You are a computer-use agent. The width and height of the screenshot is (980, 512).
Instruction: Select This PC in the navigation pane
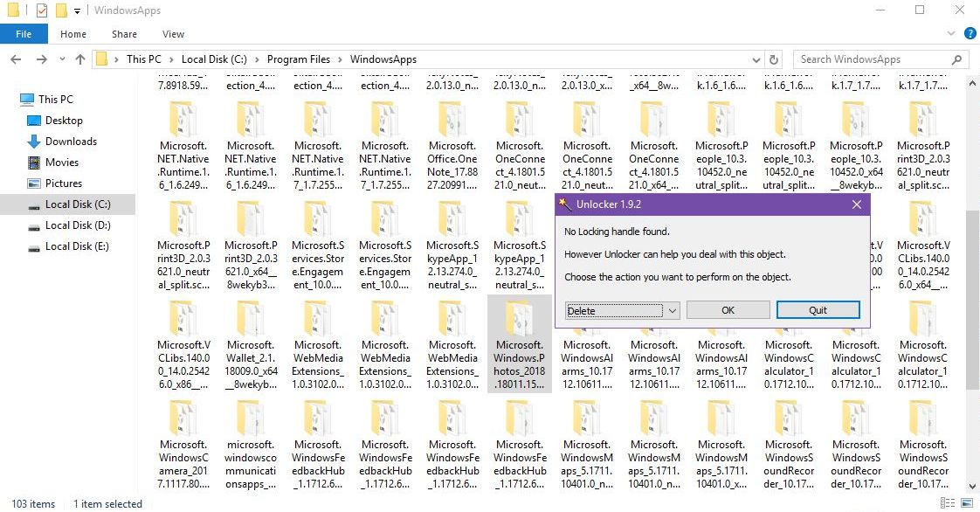tap(55, 99)
